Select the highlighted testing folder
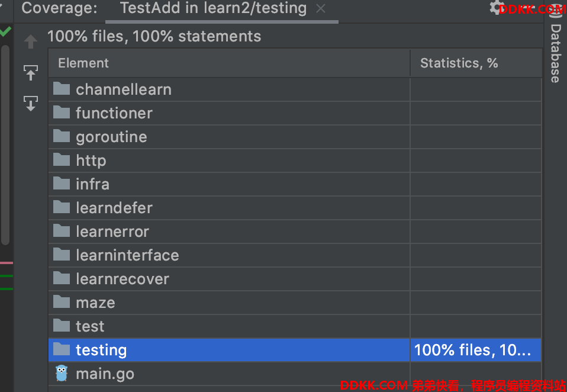This screenshot has width=567, height=392. 101,350
